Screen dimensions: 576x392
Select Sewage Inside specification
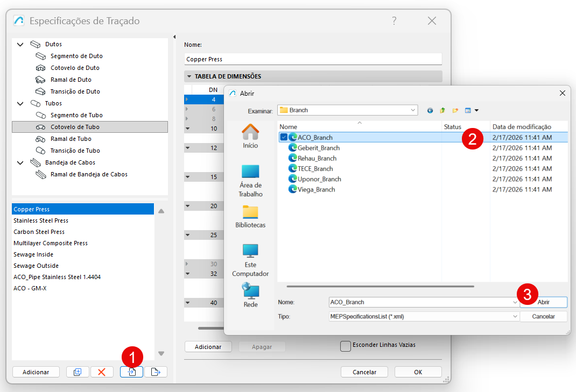point(83,254)
